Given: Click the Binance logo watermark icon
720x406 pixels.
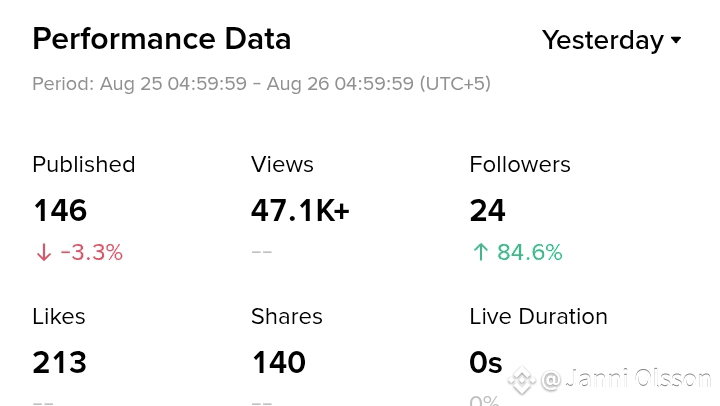Looking at the screenshot, I should [522, 380].
